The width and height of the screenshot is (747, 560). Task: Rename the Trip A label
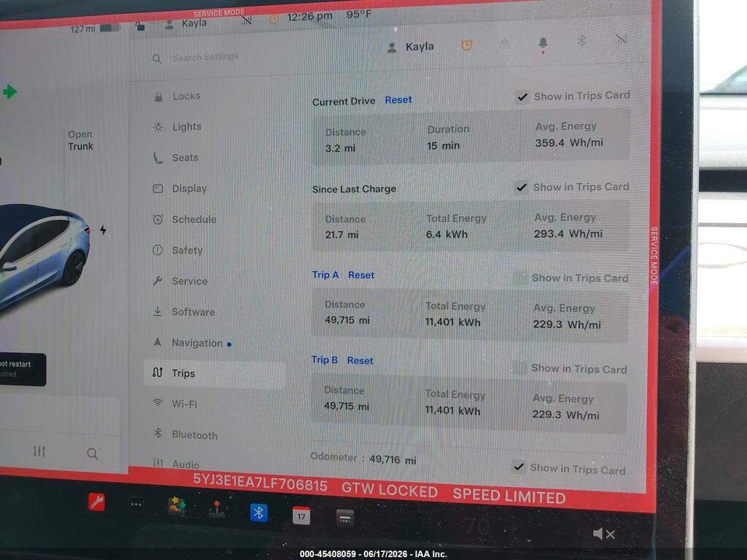325,275
